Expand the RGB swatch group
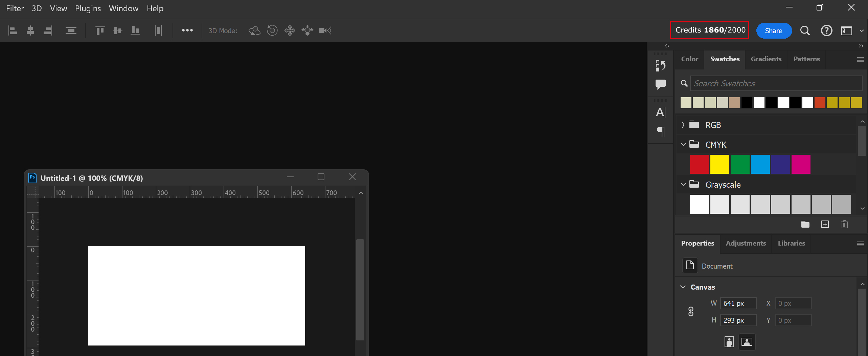 point(683,125)
